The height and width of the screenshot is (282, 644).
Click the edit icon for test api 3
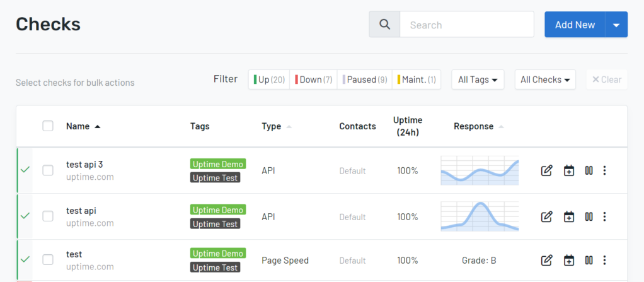point(546,170)
